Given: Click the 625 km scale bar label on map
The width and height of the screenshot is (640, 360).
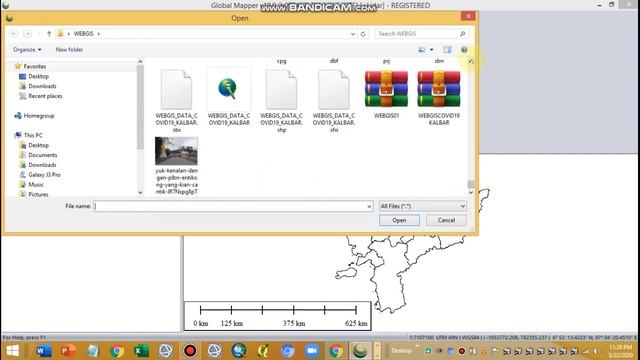Looking at the screenshot, I should (356, 323).
